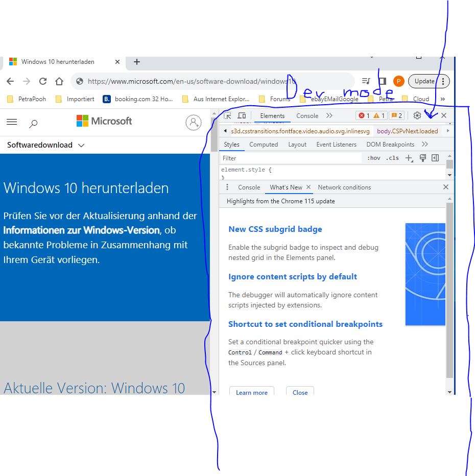Open the New CSS subgrid badge link
The image size is (475, 476).
tap(275, 229)
